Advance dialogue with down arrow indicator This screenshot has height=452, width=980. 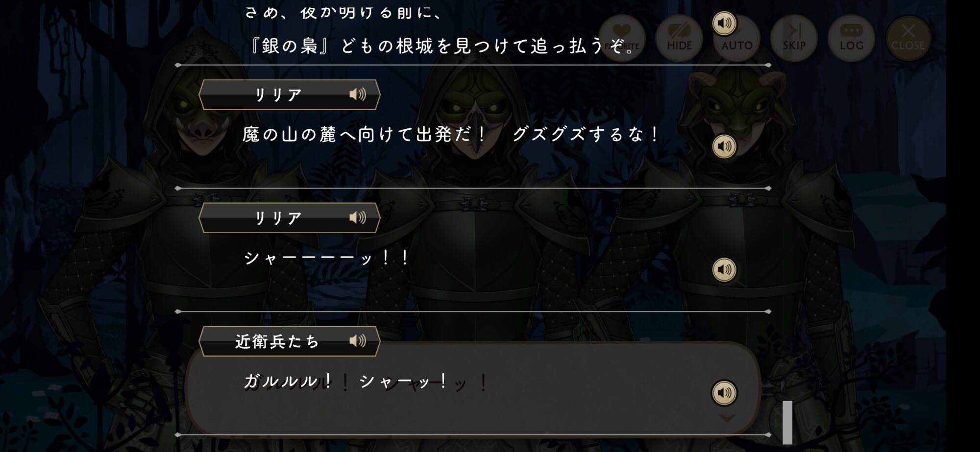[x=727, y=418]
